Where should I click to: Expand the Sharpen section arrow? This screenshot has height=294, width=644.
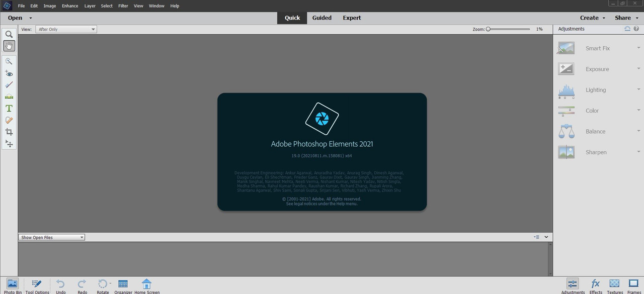click(638, 152)
